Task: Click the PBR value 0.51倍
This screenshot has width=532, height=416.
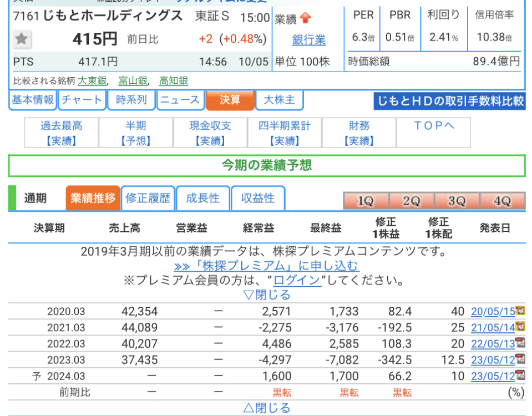Action: click(x=400, y=37)
